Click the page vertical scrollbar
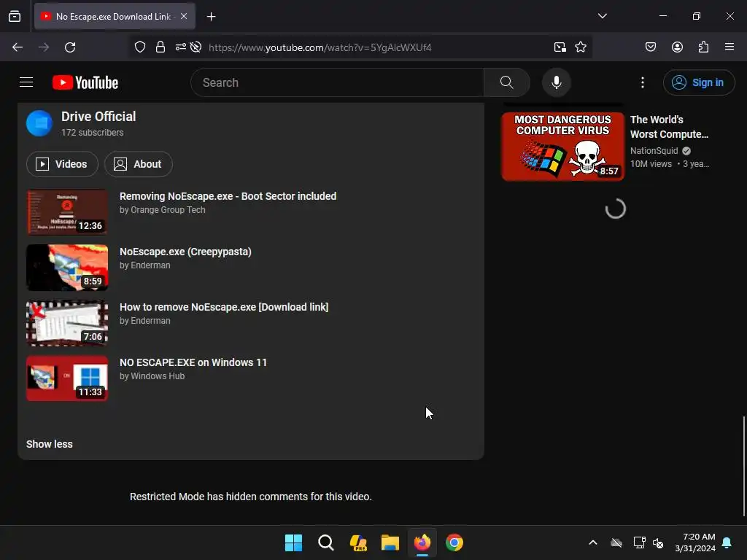 (x=743, y=467)
